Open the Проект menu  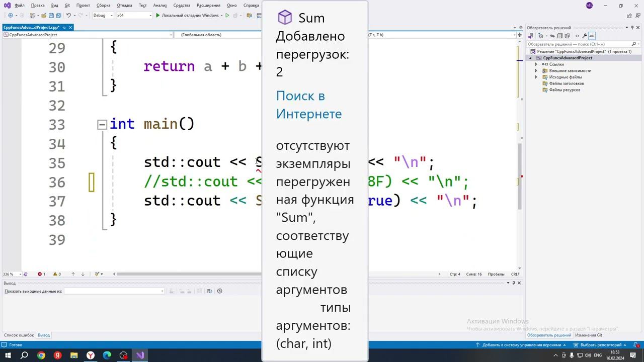click(83, 6)
